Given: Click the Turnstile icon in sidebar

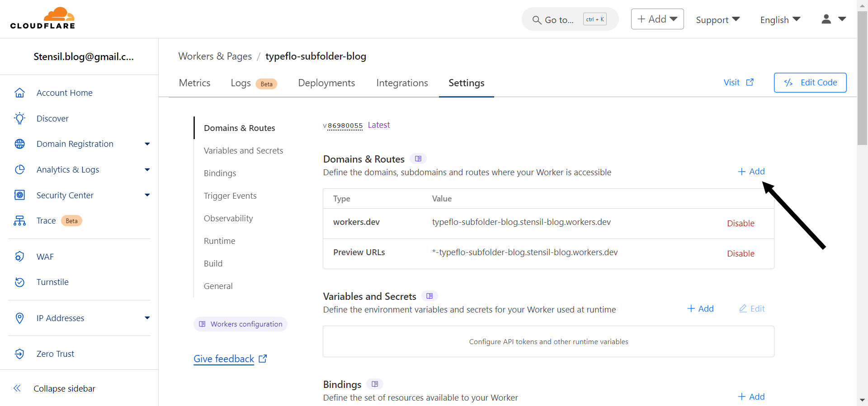Looking at the screenshot, I should click(19, 282).
